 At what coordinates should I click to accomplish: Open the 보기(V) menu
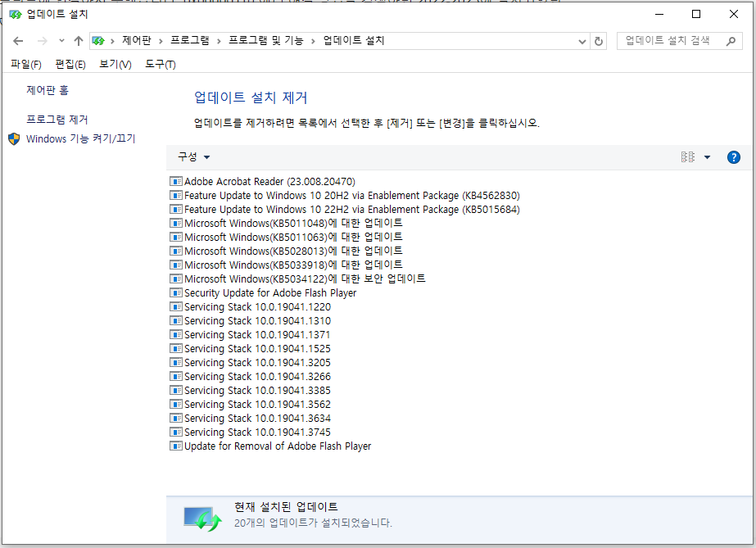[x=115, y=64]
